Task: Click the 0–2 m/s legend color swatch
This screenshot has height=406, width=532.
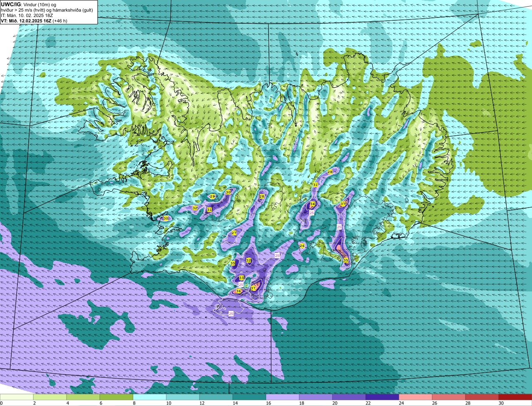Action: (x=17, y=397)
